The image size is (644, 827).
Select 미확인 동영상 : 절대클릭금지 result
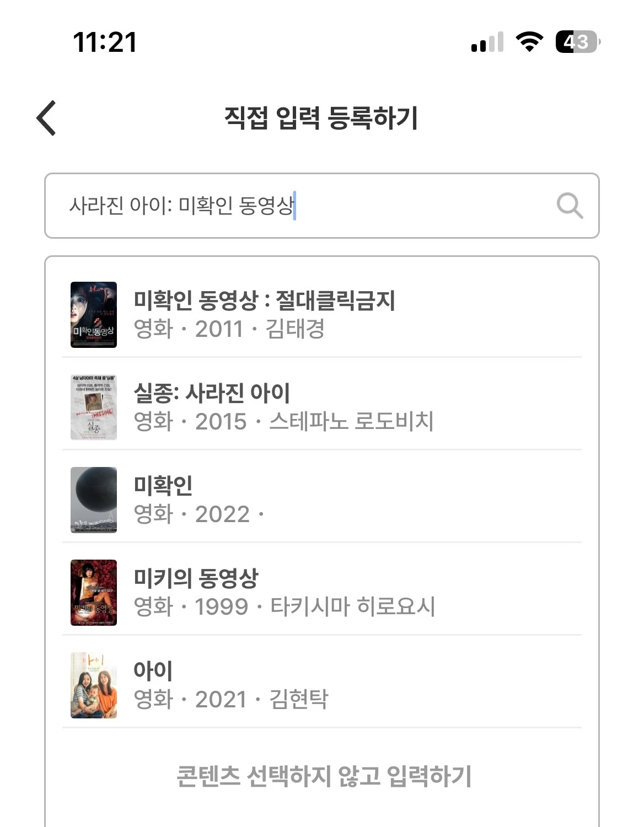[265, 300]
